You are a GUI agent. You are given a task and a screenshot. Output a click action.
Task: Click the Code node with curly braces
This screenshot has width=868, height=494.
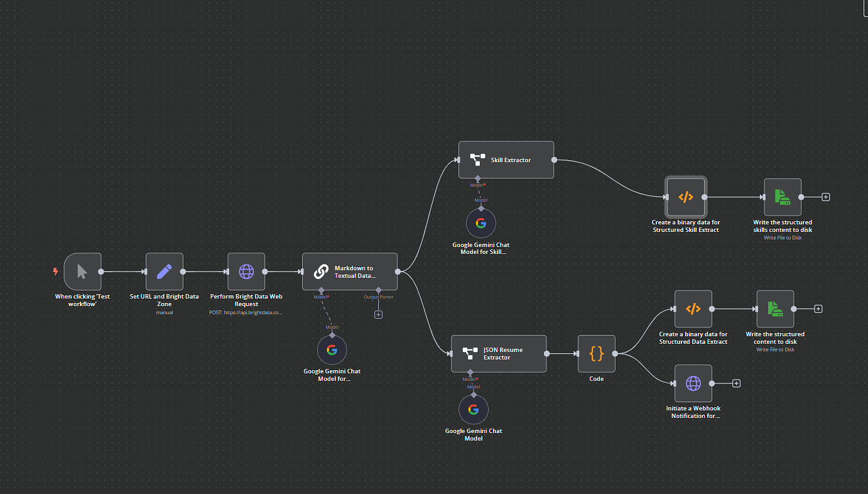[x=596, y=354]
